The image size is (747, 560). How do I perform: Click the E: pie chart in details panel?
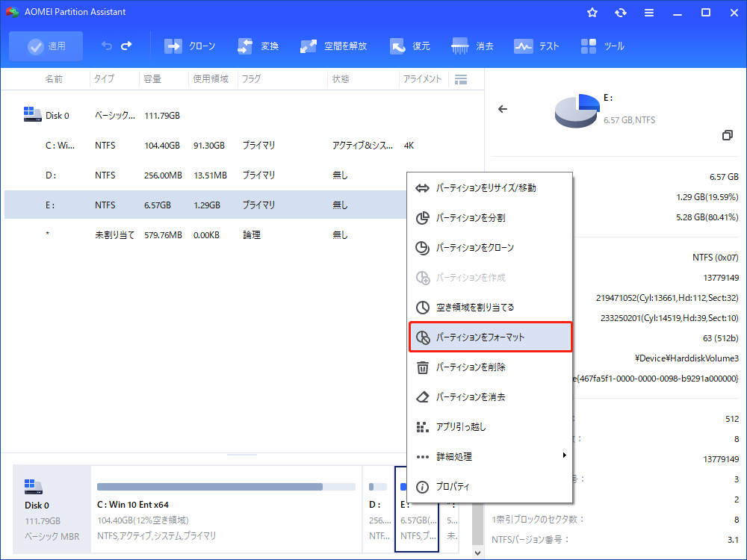577,111
